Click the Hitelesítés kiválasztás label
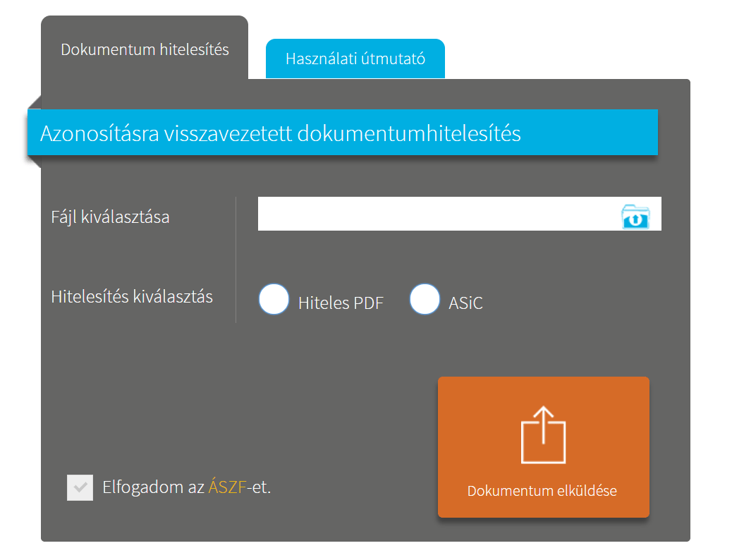 click(132, 296)
